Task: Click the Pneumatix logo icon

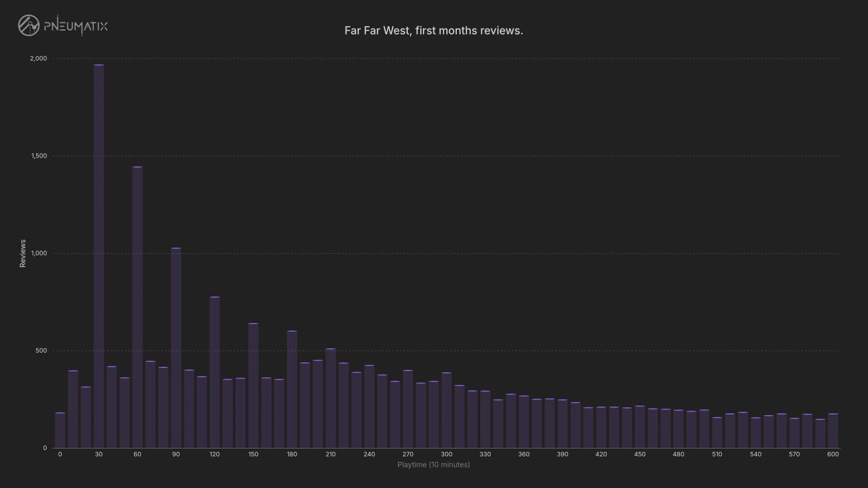Action: (28, 26)
